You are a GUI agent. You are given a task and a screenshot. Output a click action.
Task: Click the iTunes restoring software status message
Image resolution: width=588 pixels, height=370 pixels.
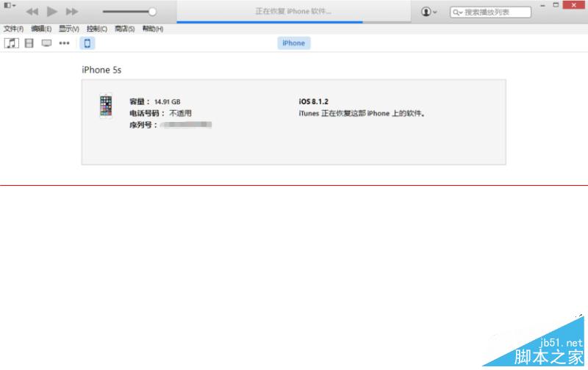coord(362,113)
